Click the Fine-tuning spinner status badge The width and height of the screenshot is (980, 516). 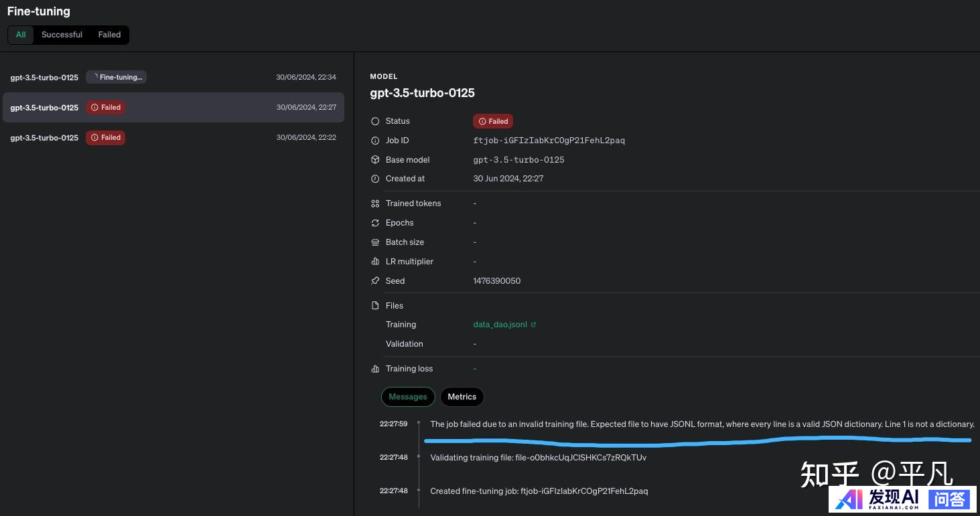[x=116, y=77]
